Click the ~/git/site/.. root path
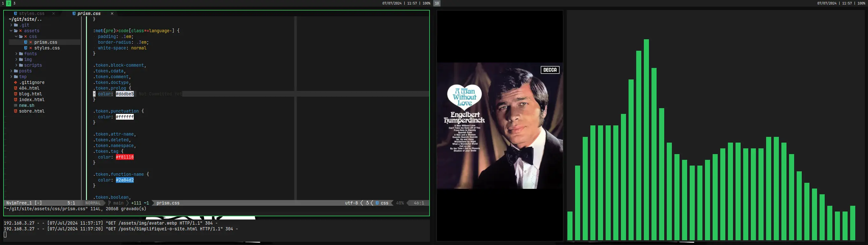Viewport: 868px width, 245px height. pyautogui.click(x=25, y=19)
